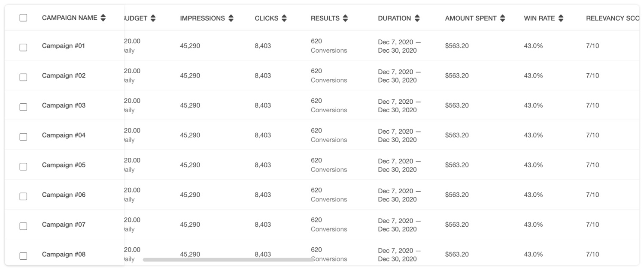The width and height of the screenshot is (644, 270).
Task: Click the horizontal table scrollbar
Action: pos(228,260)
